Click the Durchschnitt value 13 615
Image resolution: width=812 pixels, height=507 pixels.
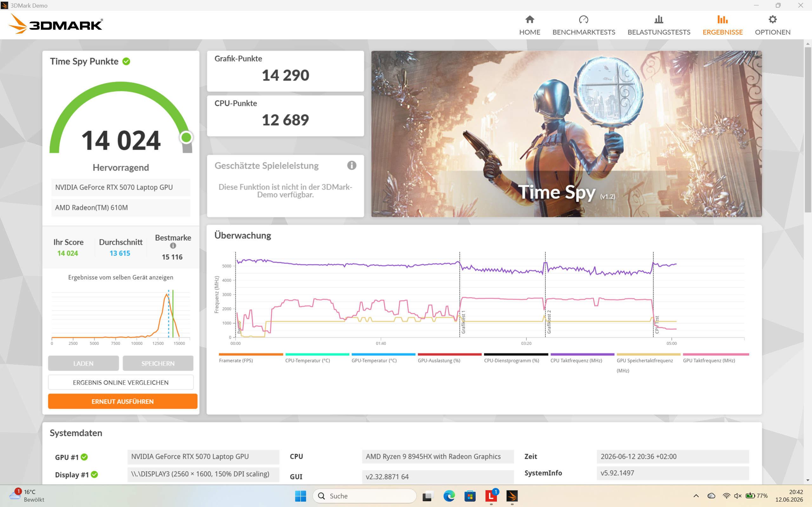[x=120, y=253]
